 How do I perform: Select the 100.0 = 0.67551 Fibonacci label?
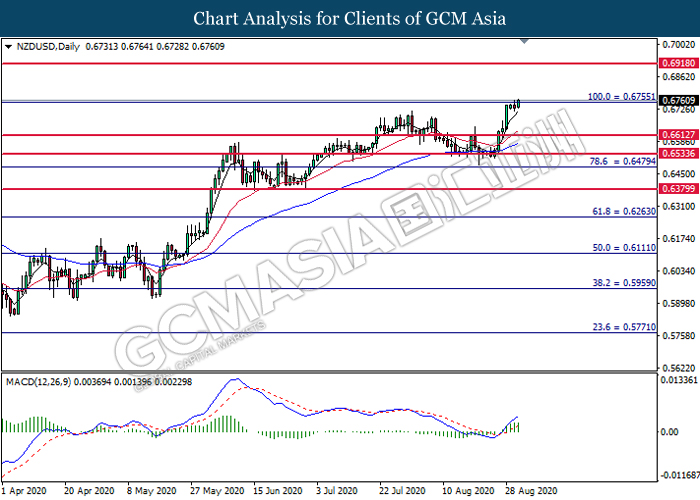pyautogui.click(x=620, y=96)
